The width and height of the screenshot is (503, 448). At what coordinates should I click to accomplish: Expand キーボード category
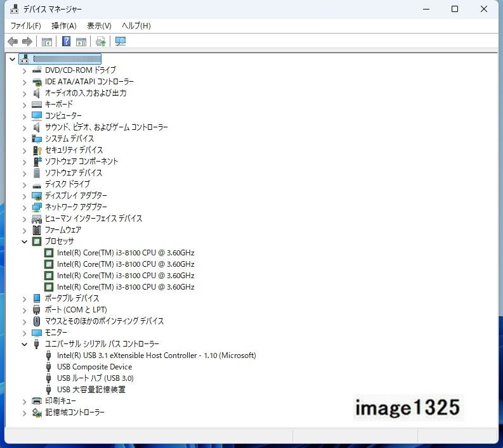tap(24, 105)
